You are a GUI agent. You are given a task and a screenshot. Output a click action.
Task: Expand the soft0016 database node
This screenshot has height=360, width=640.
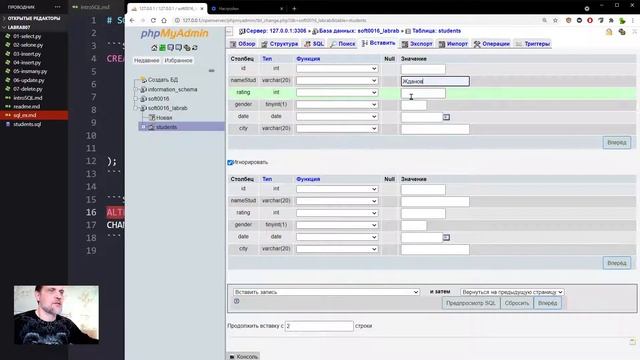pos(136,99)
